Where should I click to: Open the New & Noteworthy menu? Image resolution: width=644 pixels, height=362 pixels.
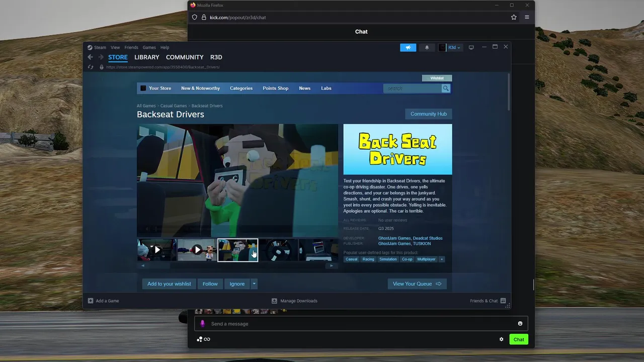200,88
